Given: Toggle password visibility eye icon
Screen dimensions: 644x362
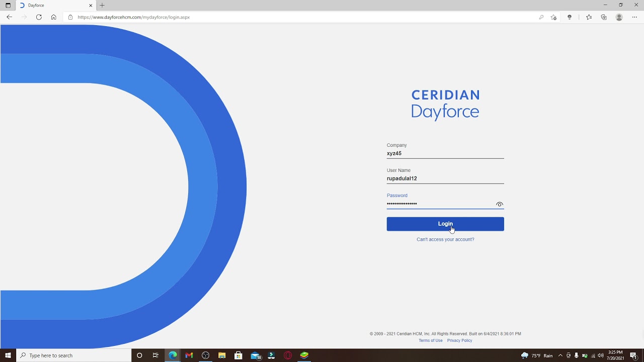Looking at the screenshot, I should pos(500,204).
